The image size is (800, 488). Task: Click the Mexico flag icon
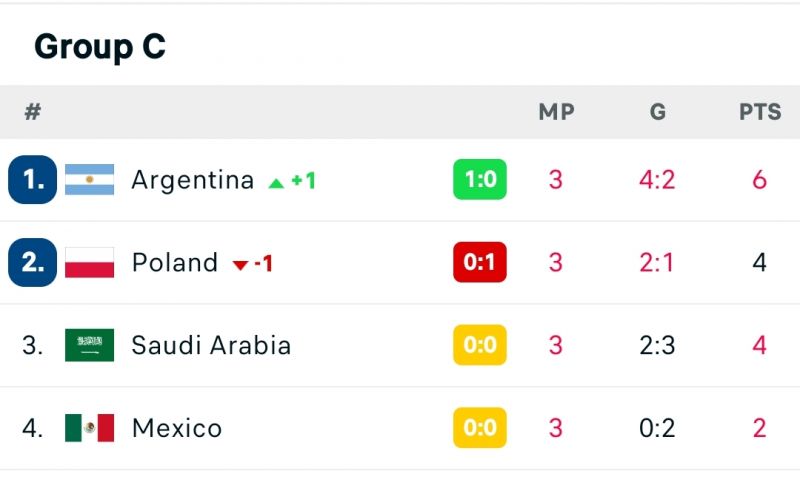(89, 428)
